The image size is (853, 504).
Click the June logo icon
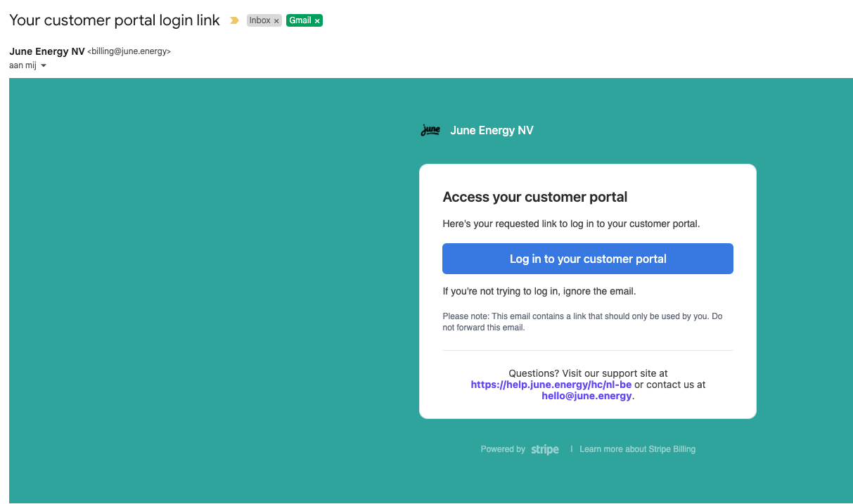[x=430, y=130]
